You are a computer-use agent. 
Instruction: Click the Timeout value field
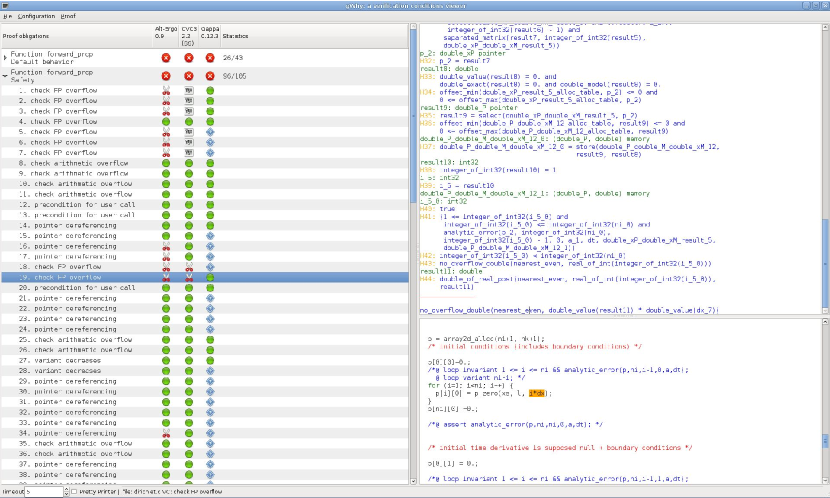(x=43, y=492)
